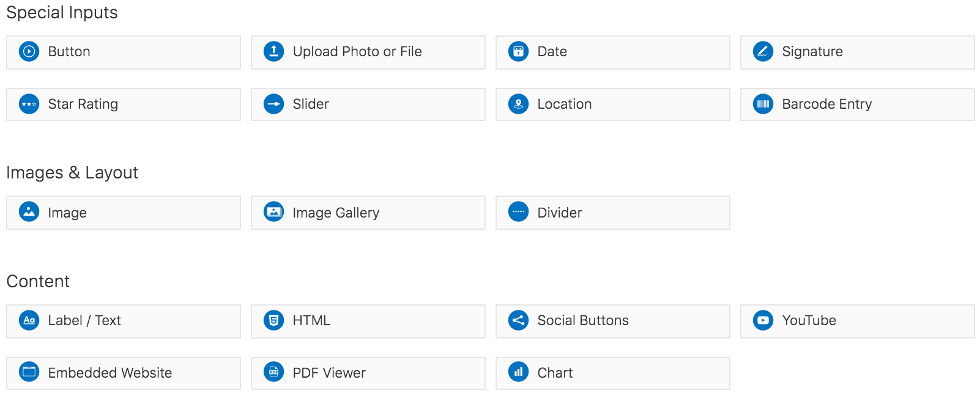Select the Slider element icon
The height and width of the screenshot is (396, 980).
pos(273,104)
